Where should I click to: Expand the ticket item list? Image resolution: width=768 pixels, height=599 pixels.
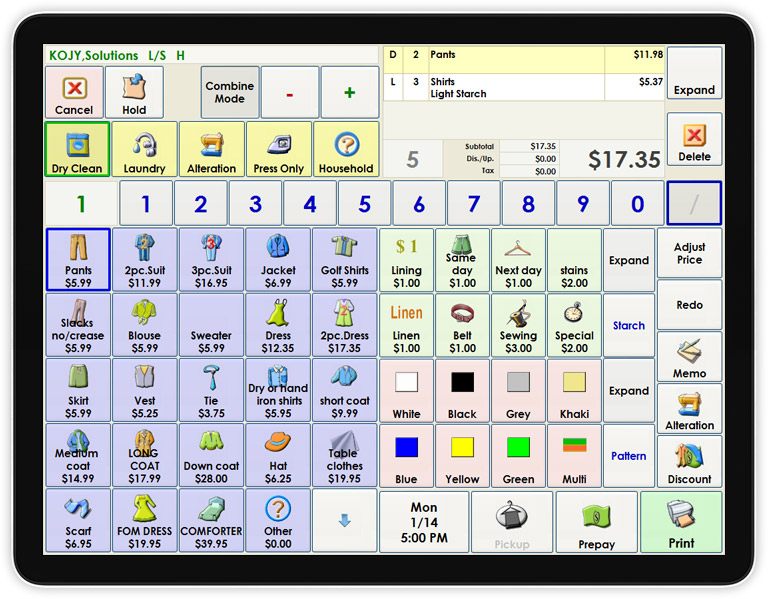[x=694, y=73]
